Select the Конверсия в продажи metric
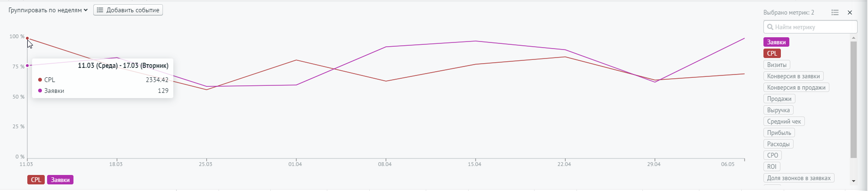868x191 pixels. coord(796,87)
